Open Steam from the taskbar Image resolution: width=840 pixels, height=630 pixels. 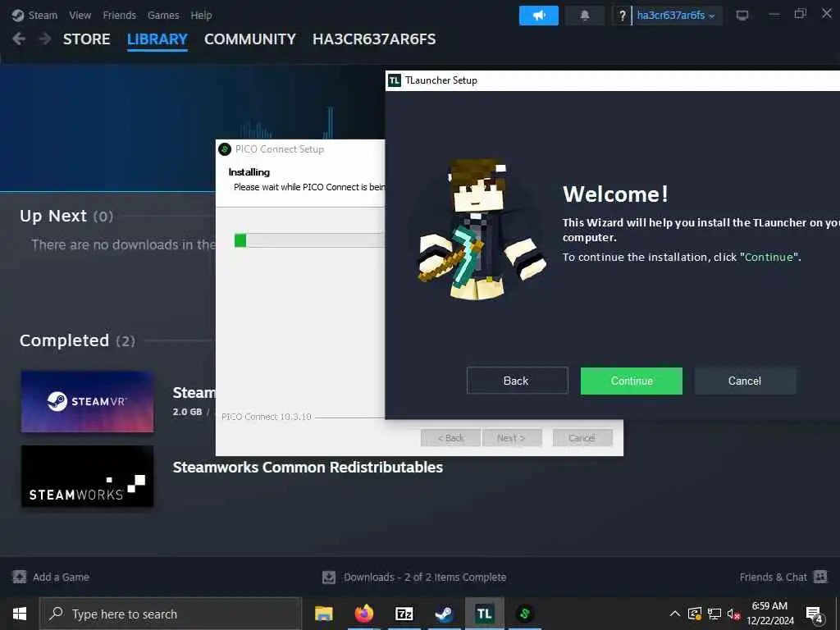point(444,614)
